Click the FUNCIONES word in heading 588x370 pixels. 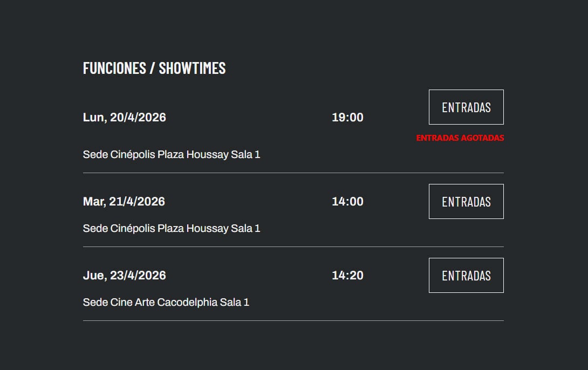pyautogui.click(x=114, y=68)
